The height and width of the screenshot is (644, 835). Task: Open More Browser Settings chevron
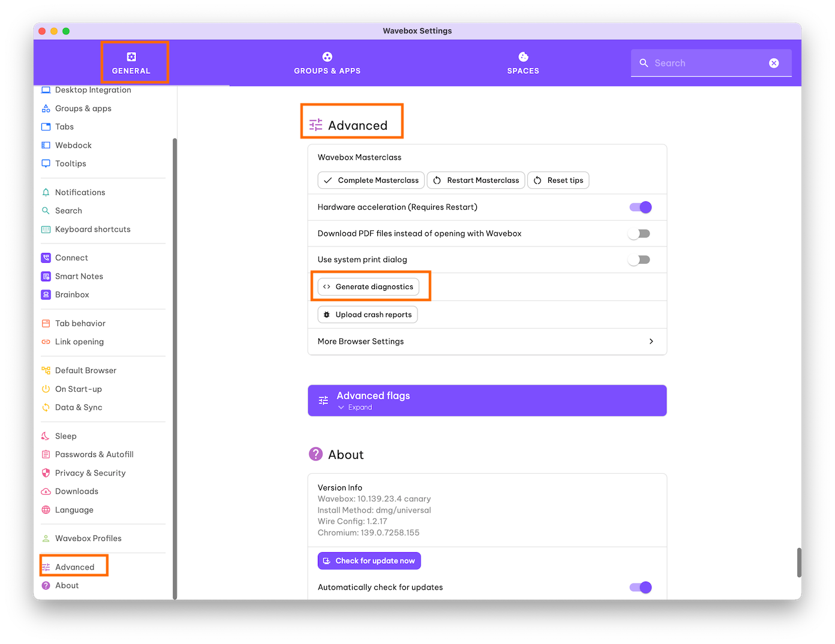click(651, 341)
